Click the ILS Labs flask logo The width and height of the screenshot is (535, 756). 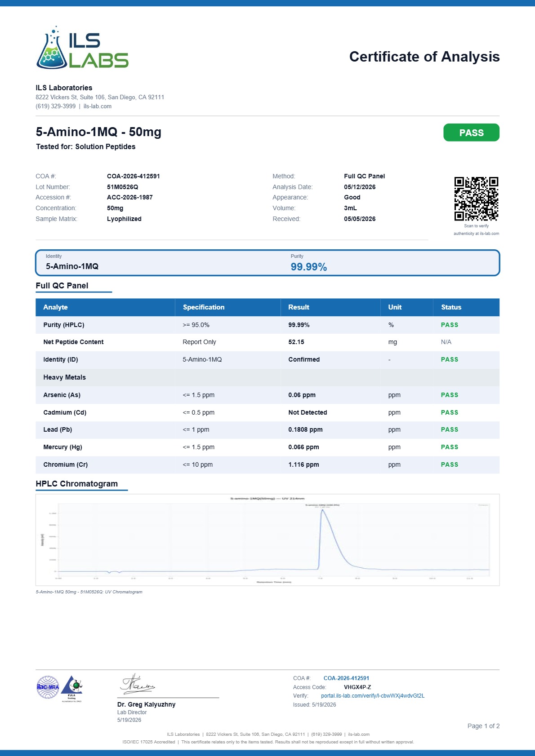(x=82, y=48)
